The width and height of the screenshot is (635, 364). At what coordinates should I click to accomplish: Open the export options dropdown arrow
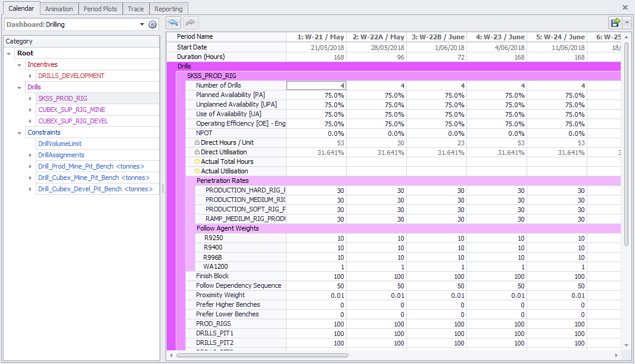click(x=628, y=23)
